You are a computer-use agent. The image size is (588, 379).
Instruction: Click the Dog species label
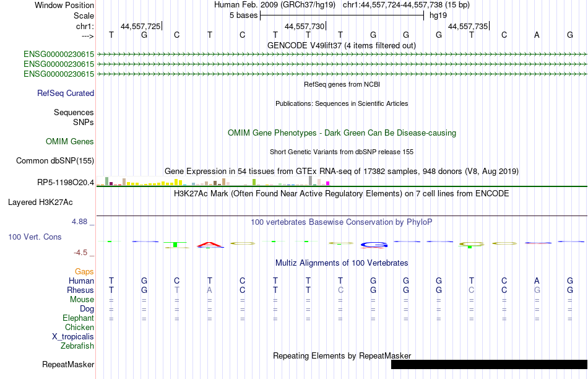(87, 309)
